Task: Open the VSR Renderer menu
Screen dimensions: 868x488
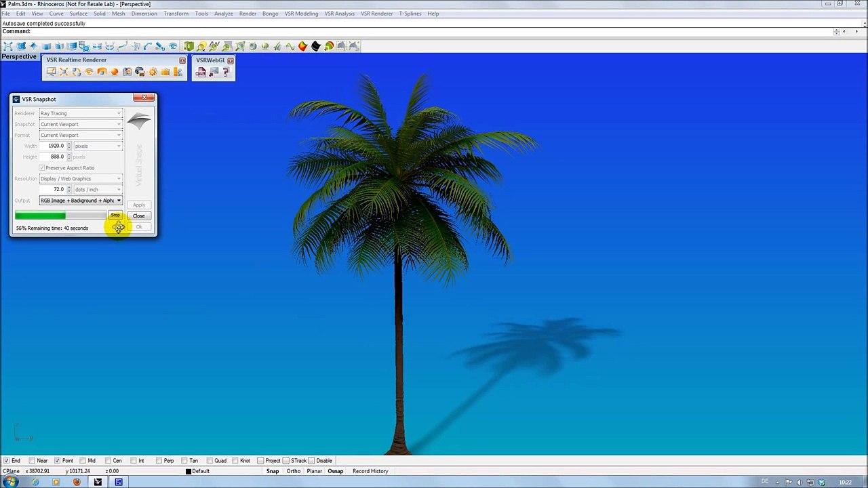Action: [376, 14]
